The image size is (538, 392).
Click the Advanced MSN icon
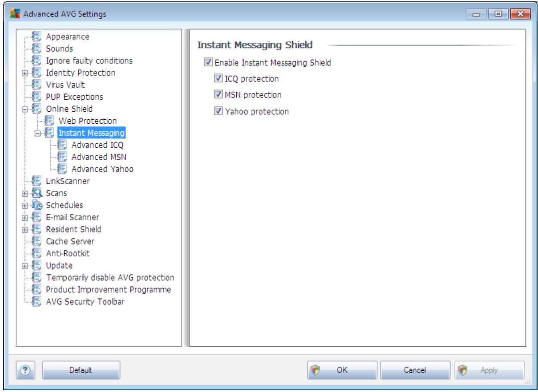coord(63,157)
